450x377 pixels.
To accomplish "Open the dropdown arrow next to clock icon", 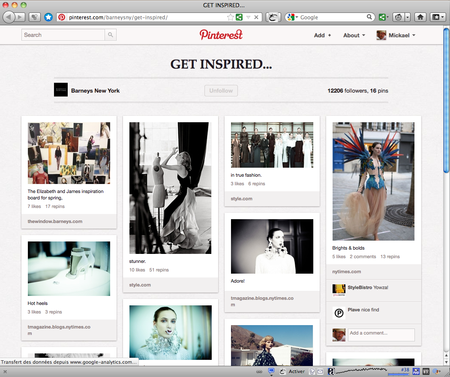I will pyautogui.click(x=408, y=17).
